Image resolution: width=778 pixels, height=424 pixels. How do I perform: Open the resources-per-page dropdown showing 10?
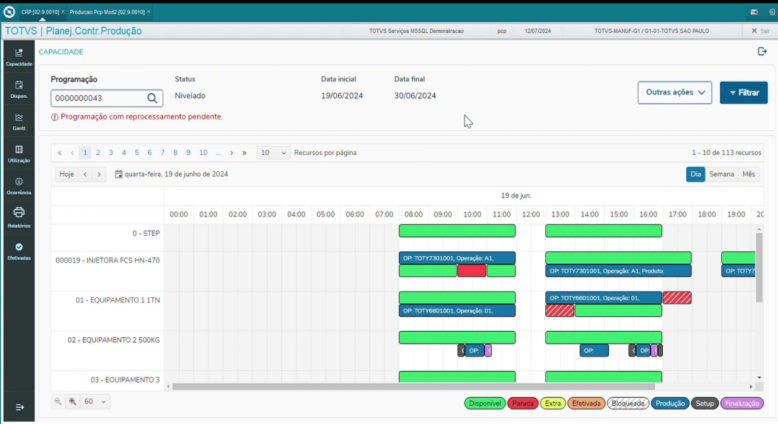pos(271,153)
